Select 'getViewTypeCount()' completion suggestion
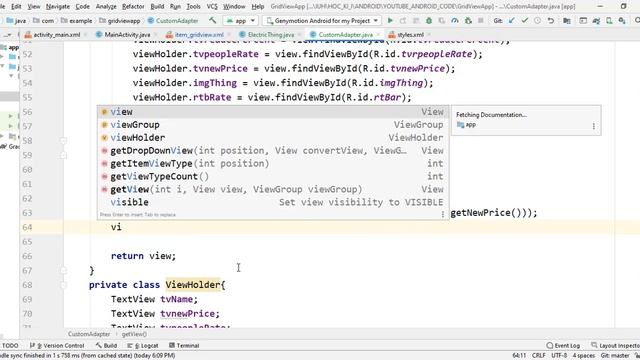This screenshot has width=640, height=360. (x=273, y=176)
